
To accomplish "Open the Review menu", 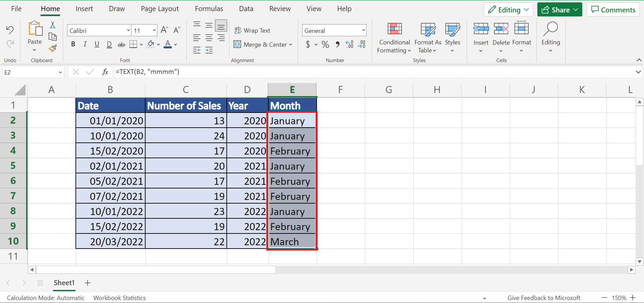I will (280, 8).
